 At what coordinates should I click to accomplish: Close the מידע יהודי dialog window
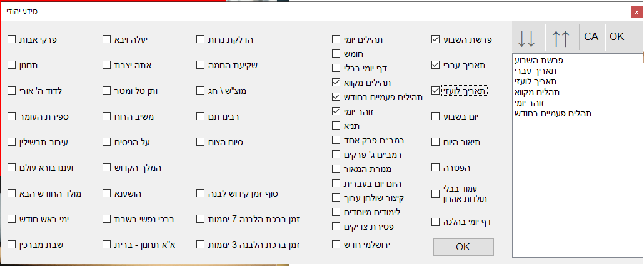pos(636,11)
